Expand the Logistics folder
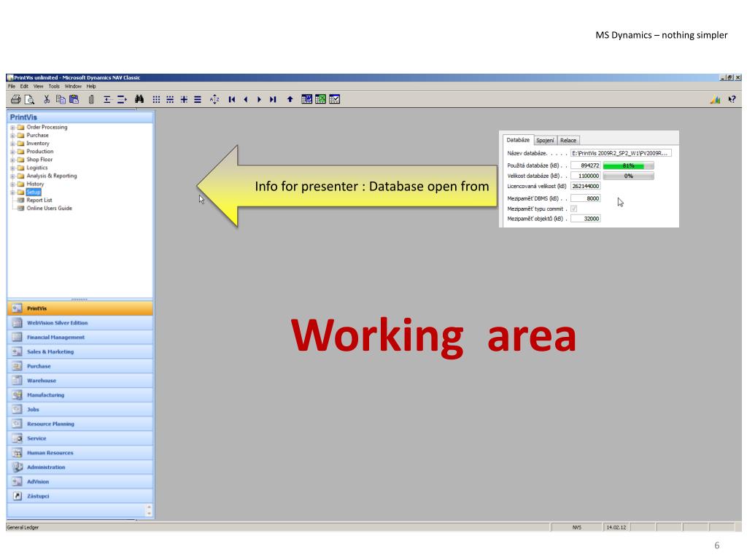 click(12, 168)
